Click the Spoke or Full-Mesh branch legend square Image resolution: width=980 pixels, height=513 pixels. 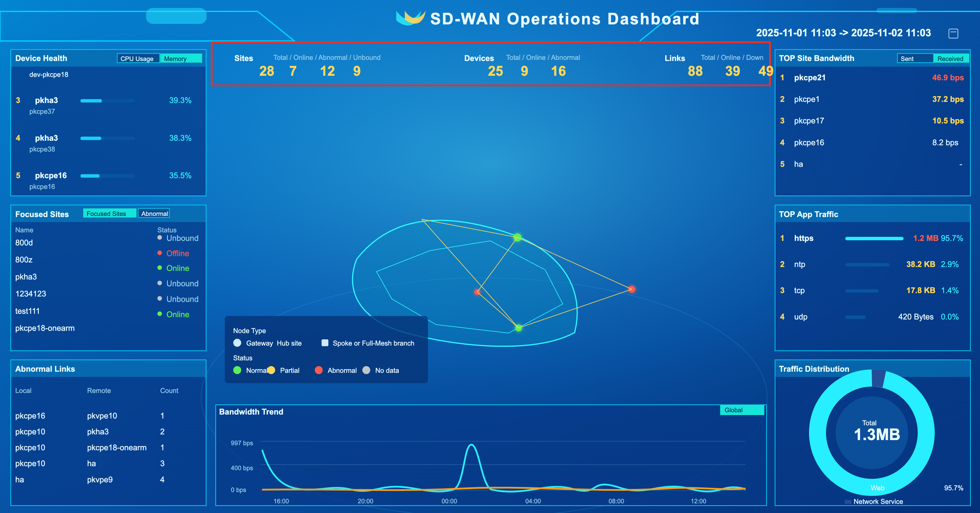(325, 343)
